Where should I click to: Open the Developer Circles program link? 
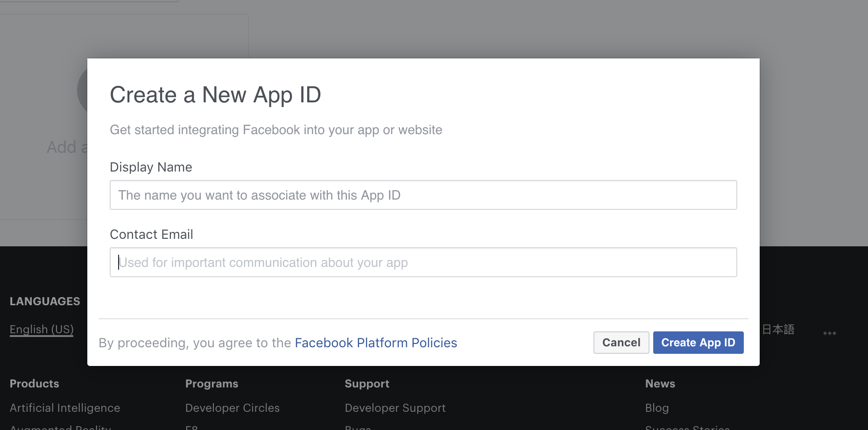(232, 408)
